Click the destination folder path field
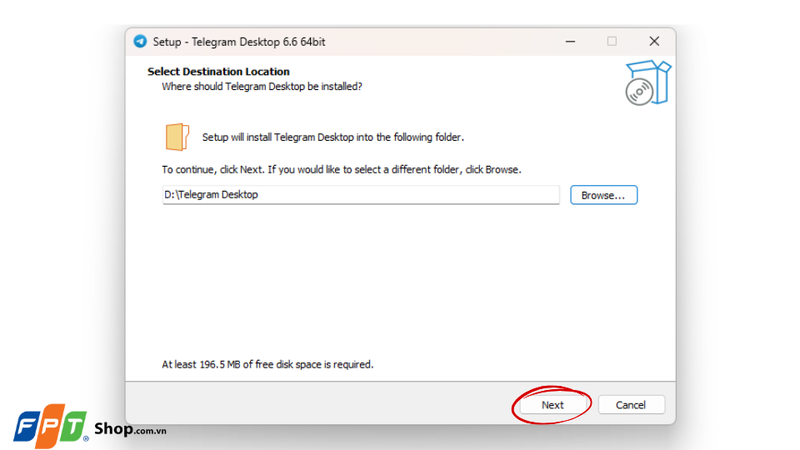The height and width of the screenshot is (450, 800). [361, 194]
